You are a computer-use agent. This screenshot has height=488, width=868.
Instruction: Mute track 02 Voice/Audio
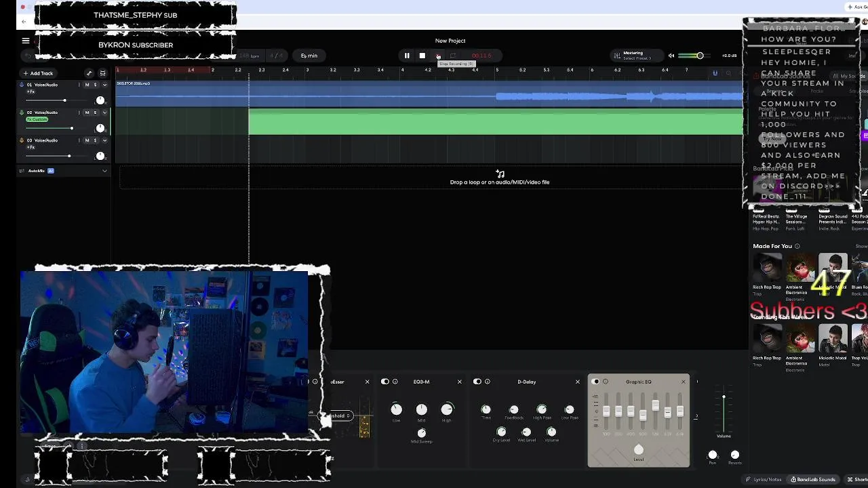click(87, 113)
